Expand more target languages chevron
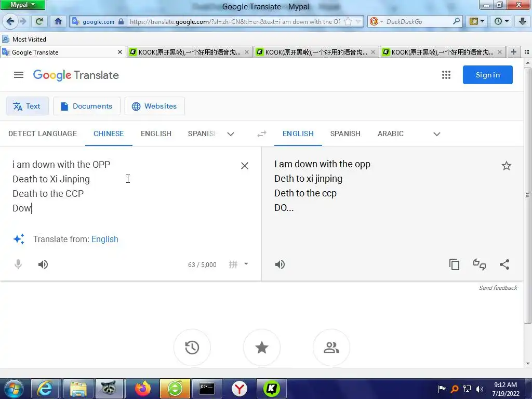Image resolution: width=532 pixels, height=399 pixels. (436, 134)
